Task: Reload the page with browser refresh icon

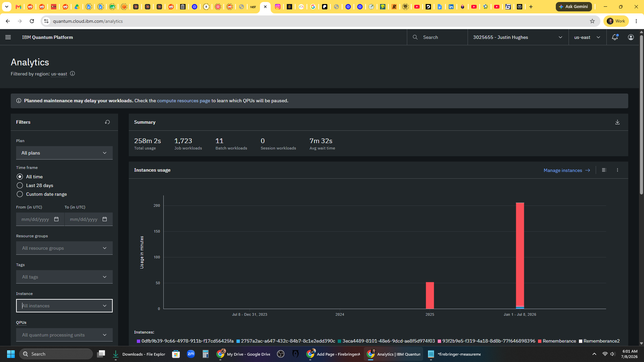Action: pos(32,21)
